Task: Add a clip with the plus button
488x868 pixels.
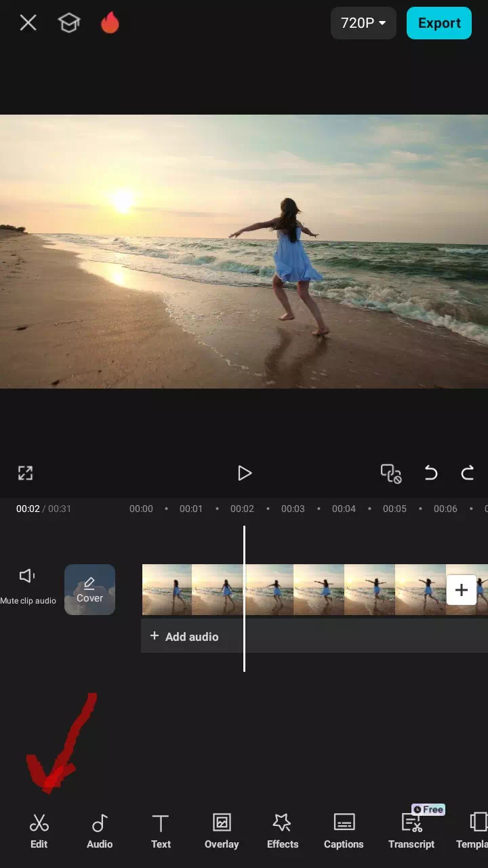Action: coord(462,589)
